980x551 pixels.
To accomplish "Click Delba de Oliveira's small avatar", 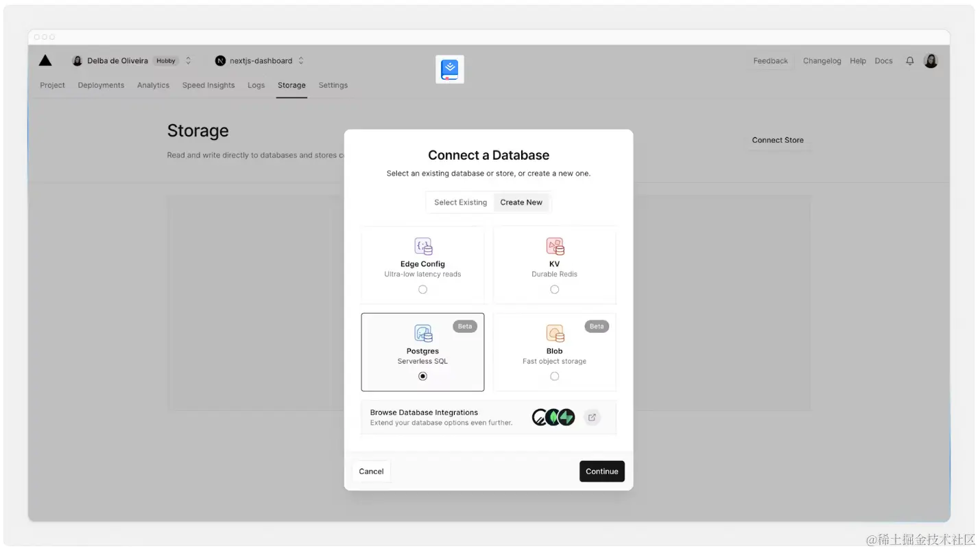I will point(77,60).
